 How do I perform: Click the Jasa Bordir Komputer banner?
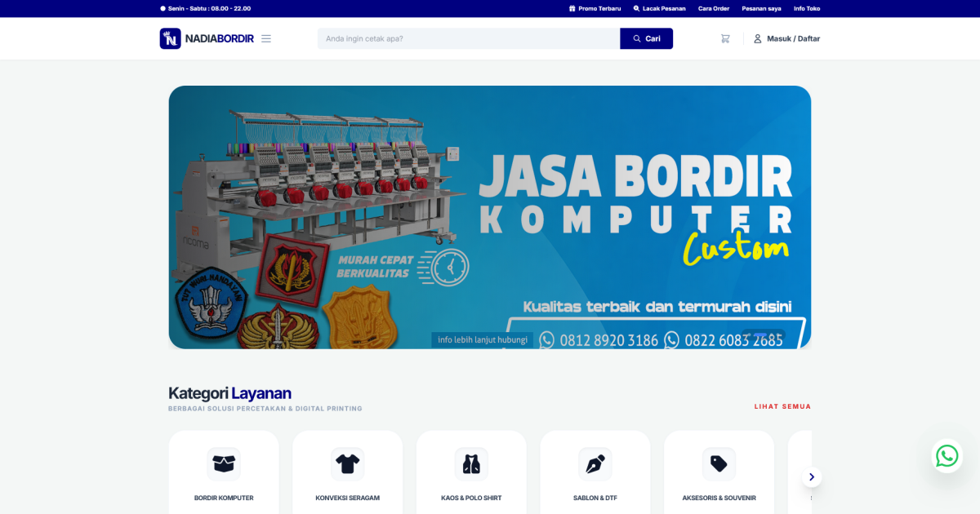pos(490,217)
